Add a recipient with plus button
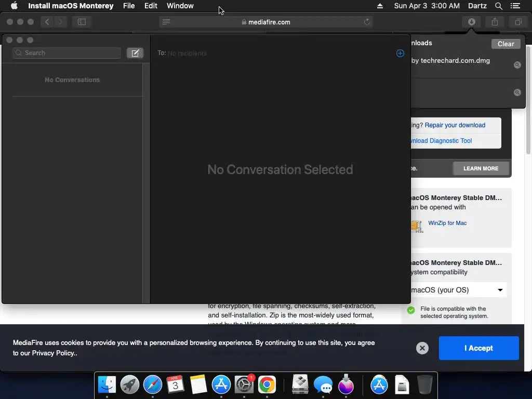 (x=400, y=54)
